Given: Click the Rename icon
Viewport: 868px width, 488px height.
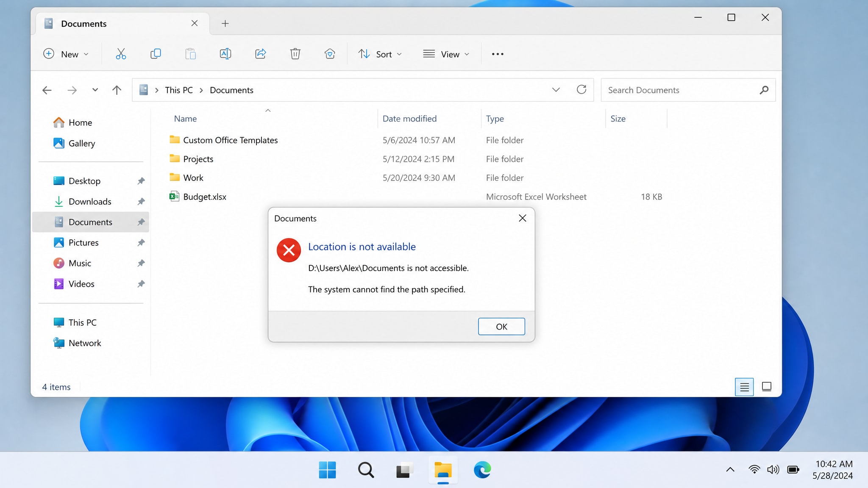Looking at the screenshot, I should coord(225,54).
